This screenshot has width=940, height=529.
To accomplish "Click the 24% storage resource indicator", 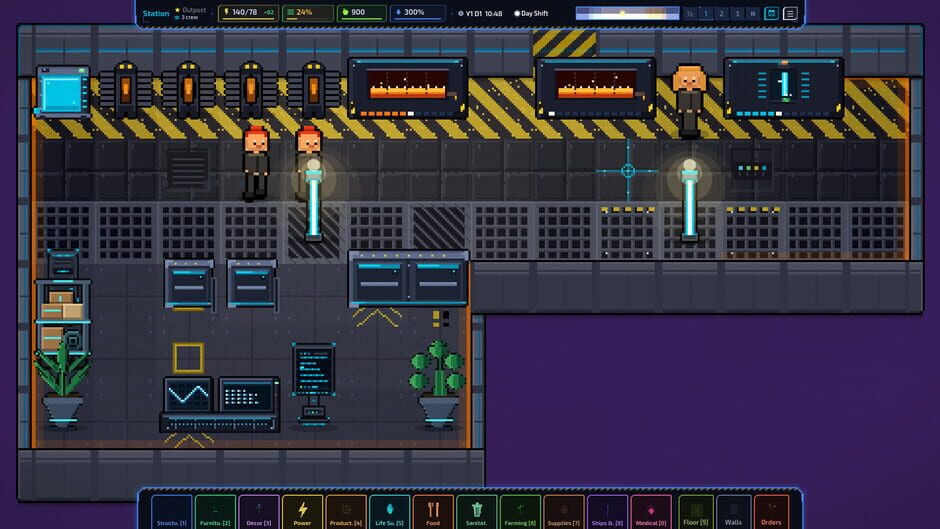I will [x=307, y=13].
